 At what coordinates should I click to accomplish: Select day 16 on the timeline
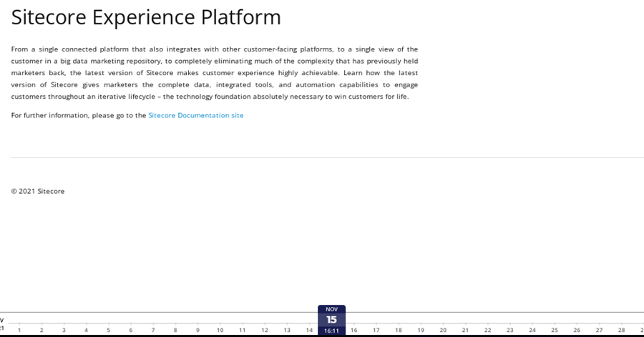pyautogui.click(x=353, y=330)
